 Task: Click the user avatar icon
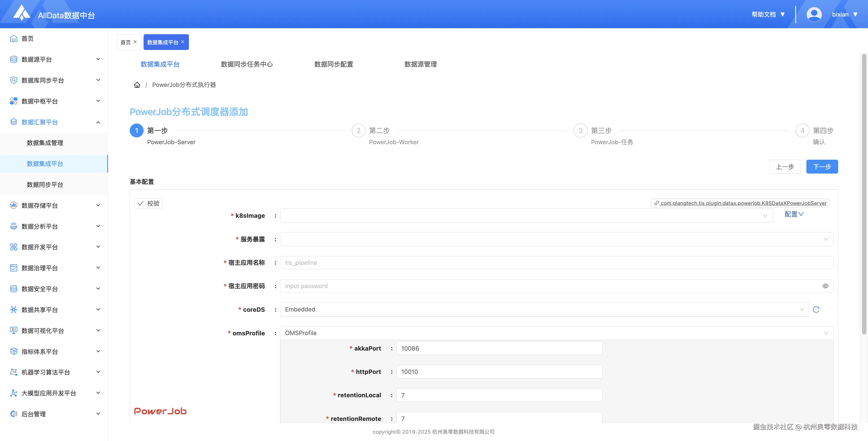coord(814,14)
